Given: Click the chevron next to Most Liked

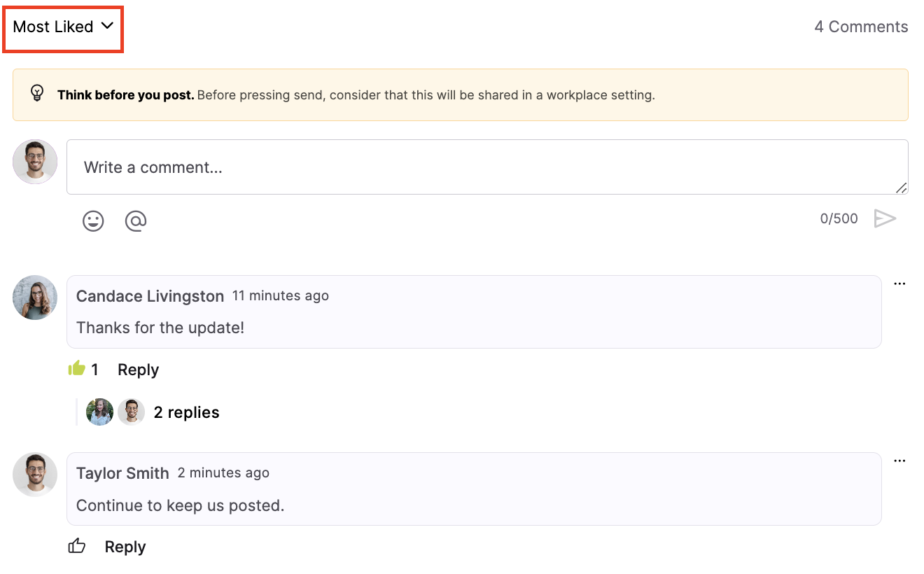Looking at the screenshot, I should (x=107, y=27).
